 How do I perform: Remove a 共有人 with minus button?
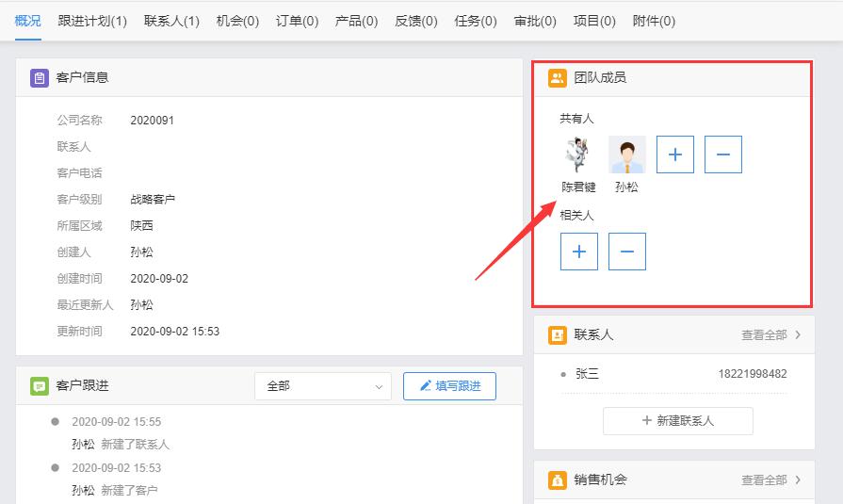(723, 154)
